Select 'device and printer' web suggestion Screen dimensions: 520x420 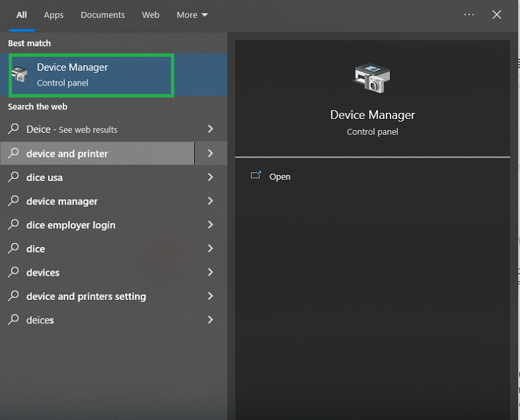pyautogui.click(x=97, y=154)
